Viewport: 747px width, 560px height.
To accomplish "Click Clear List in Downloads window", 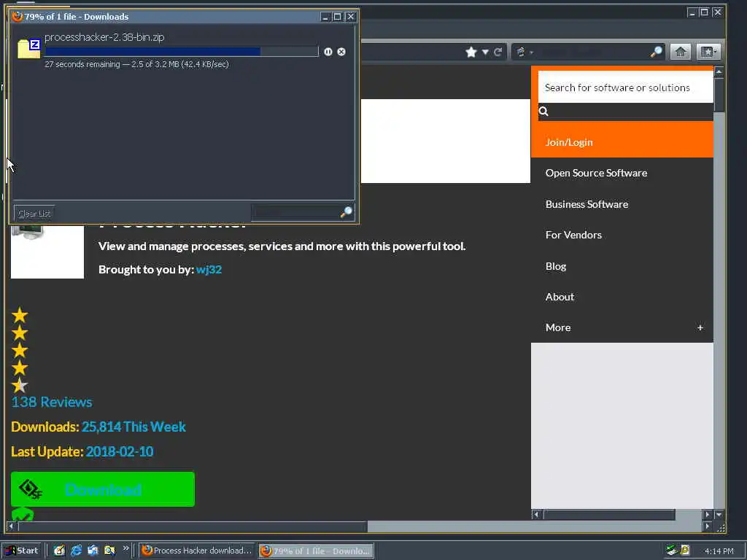I will coord(34,214).
